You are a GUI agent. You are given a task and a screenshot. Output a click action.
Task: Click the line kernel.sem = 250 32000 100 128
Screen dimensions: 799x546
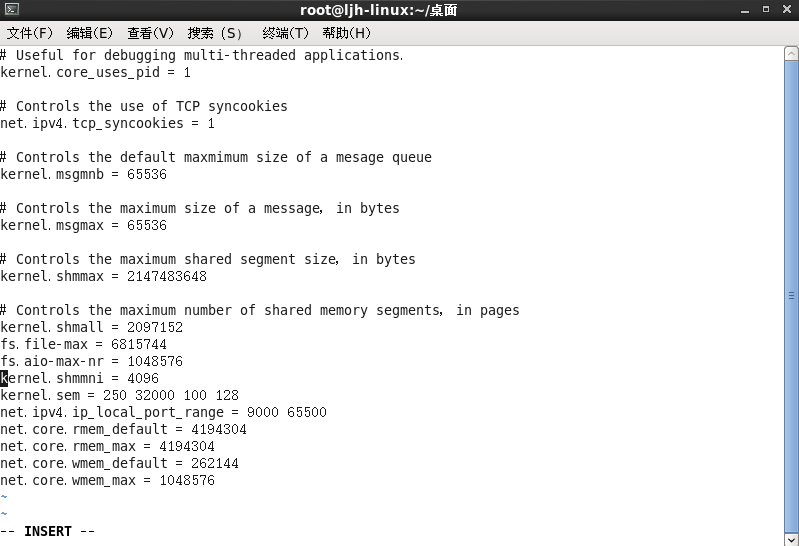[x=119, y=395]
